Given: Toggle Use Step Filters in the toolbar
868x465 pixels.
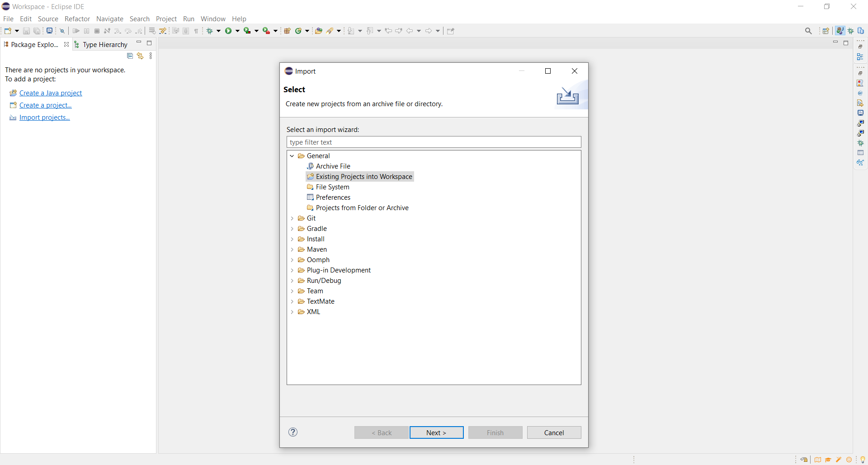Looking at the screenshot, I should click(163, 31).
